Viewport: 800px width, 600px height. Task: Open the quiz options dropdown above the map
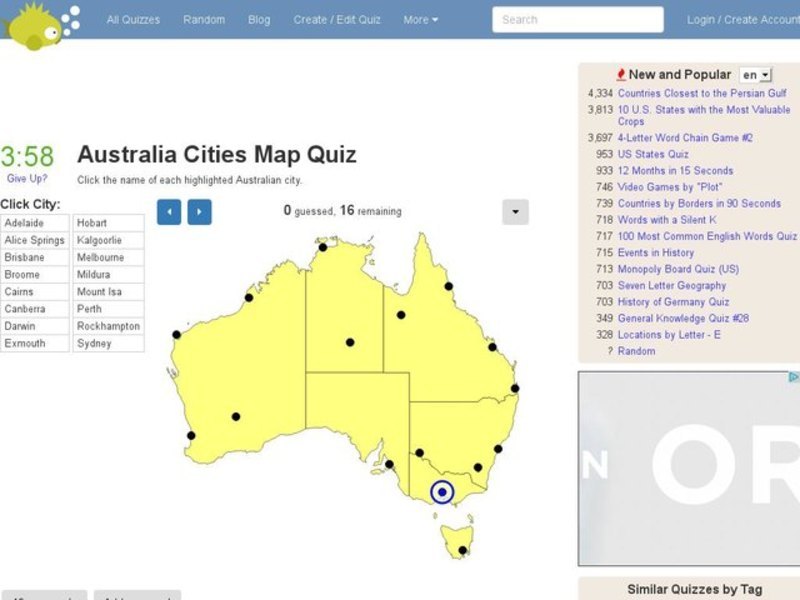(x=513, y=212)
